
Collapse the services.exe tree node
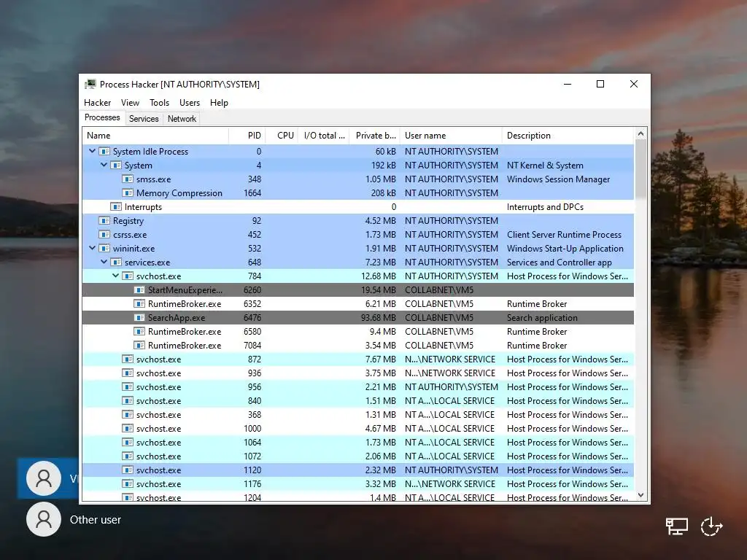coord(104,262)
